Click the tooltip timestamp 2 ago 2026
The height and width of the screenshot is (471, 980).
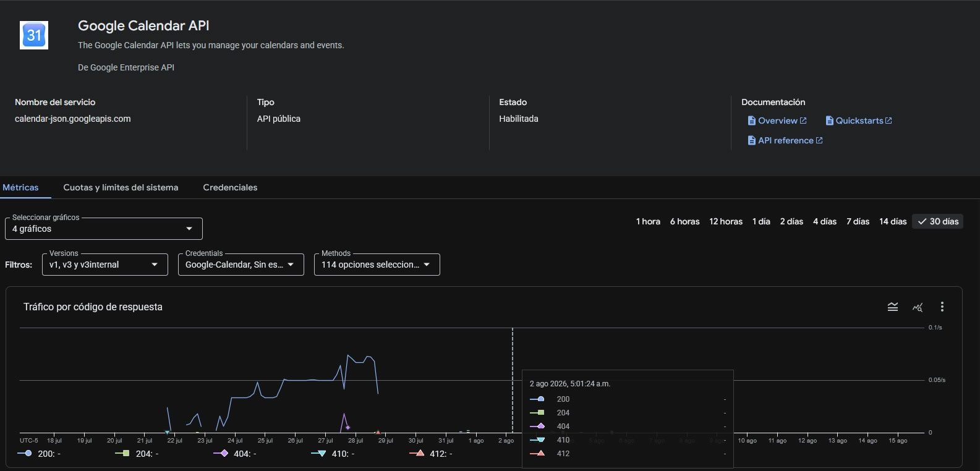click(x=570, y=384)
